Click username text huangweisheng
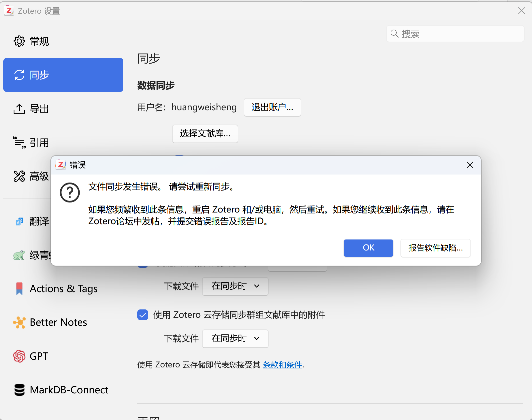This screenshot has height=420, width=532. tap(204, 107)
